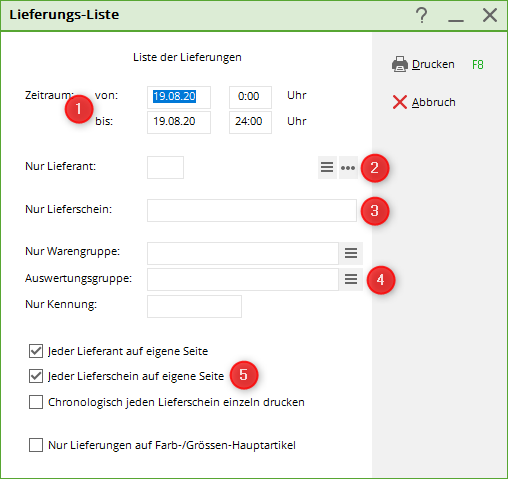Select the Nur Kennung input box
Screen dimensions: 508x479
(194, 306)
